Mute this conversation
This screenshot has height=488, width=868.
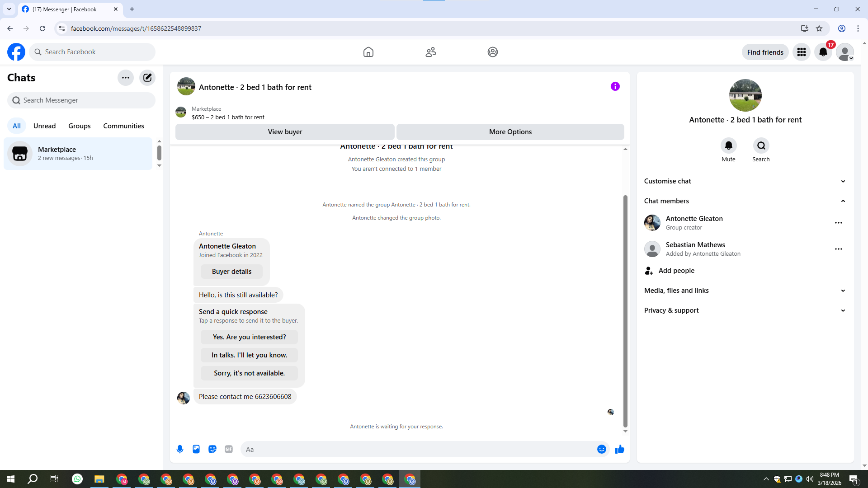[728, 146]
